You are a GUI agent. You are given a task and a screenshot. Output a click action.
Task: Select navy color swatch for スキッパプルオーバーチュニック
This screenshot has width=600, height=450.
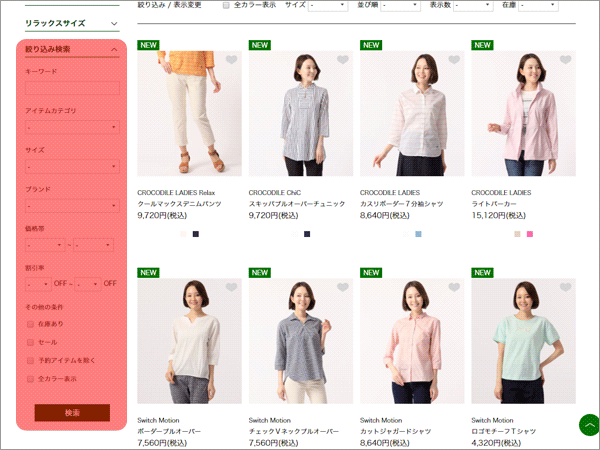pos(307,234)
